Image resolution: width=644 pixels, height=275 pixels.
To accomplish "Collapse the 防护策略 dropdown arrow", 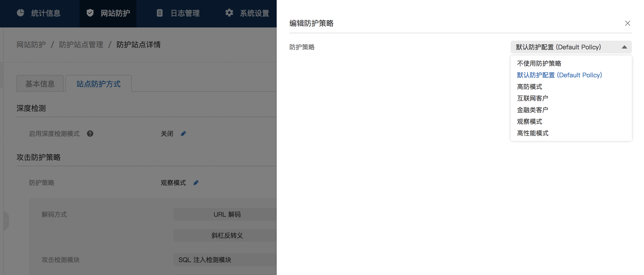I will pyautogui.click(x=624, y=47).
